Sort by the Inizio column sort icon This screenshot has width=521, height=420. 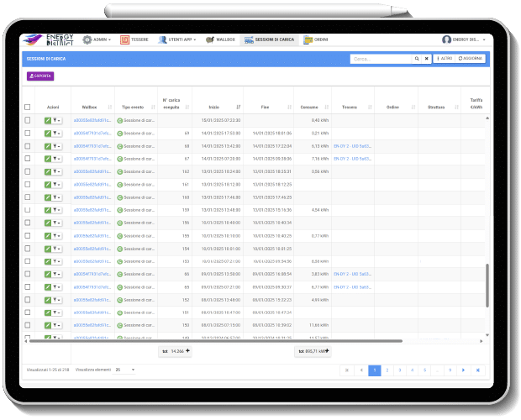click(239, 107)
